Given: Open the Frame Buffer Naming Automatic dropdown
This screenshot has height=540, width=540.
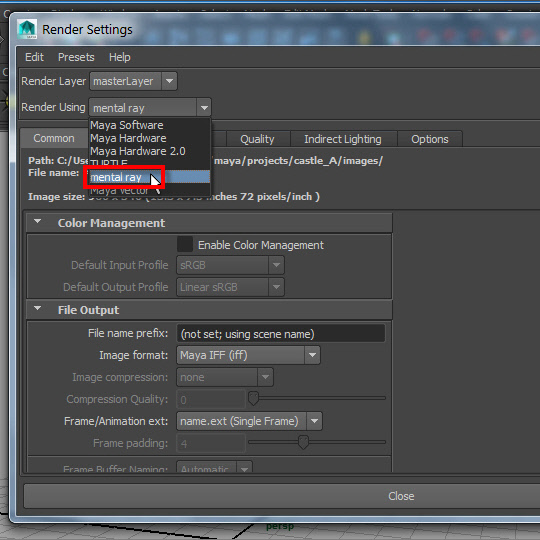Looking at the screenshot, I should tap(215, 467).
